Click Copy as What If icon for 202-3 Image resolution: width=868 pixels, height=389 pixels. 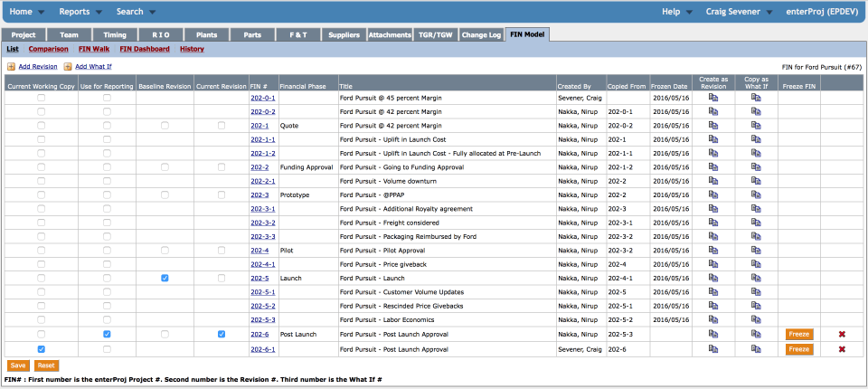[756, 194]
